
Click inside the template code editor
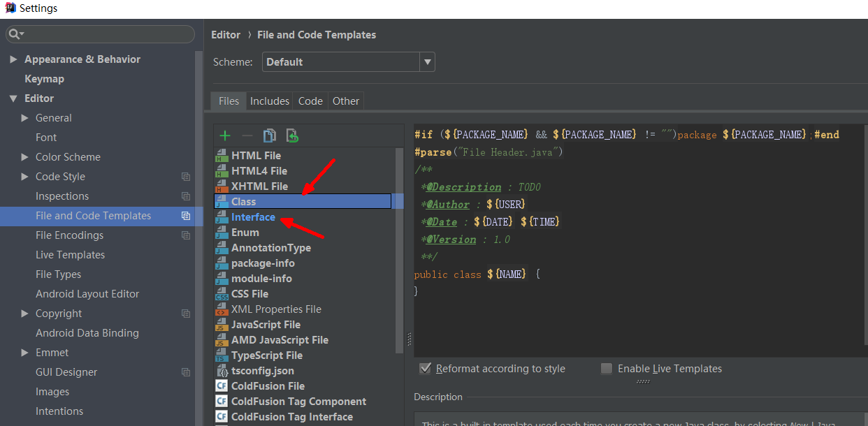(640, 241)
